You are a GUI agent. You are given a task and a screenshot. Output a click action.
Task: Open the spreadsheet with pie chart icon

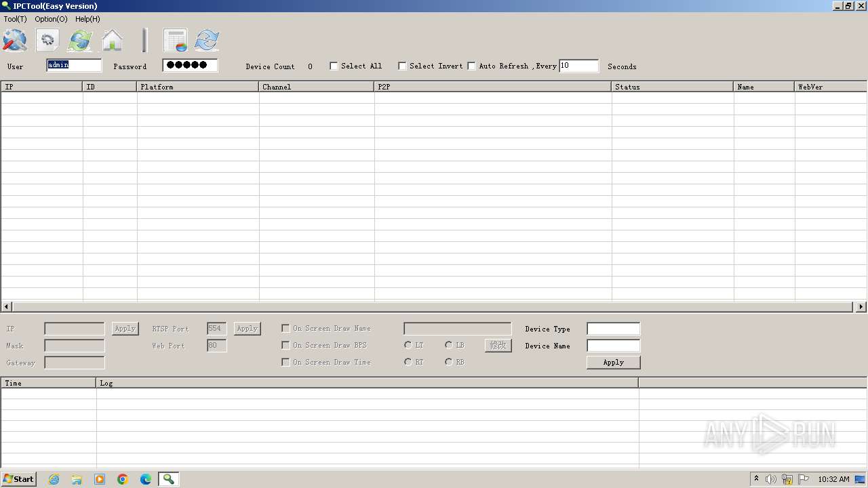176,40
